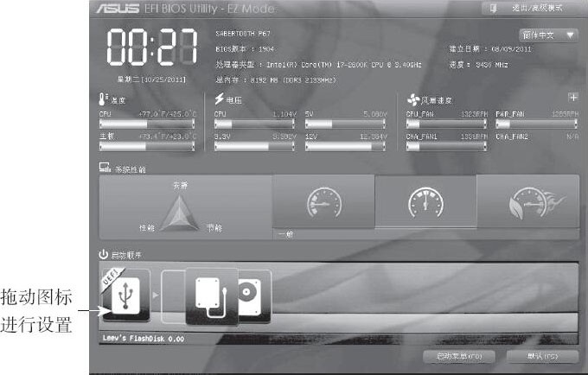Click the thermometer temperature icon
The image size is (588, 375).
click(103, 99)
